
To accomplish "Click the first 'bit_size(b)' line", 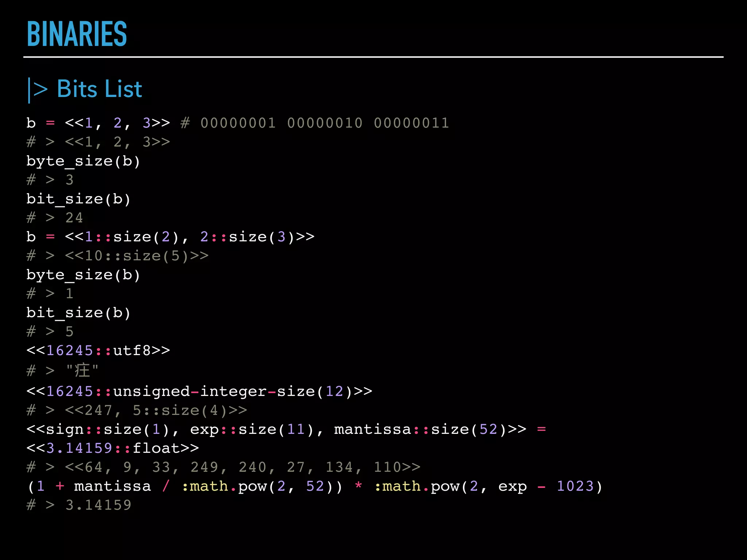I will [79, 199].
